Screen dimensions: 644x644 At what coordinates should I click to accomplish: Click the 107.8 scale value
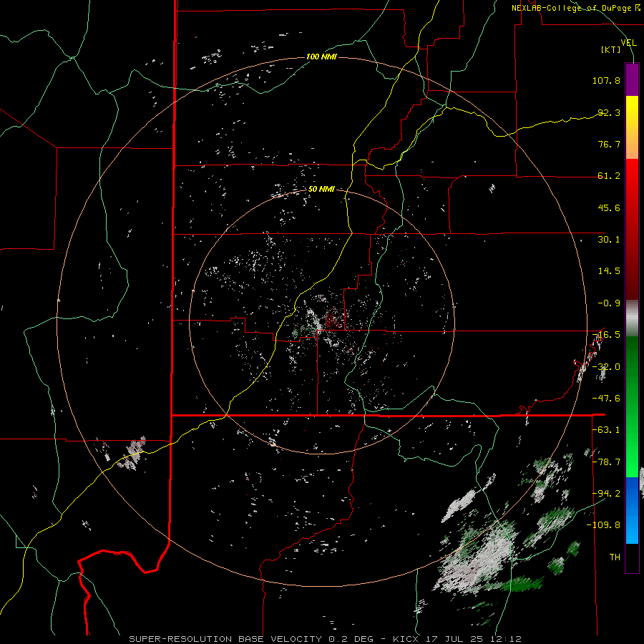(x=606, y=80)
